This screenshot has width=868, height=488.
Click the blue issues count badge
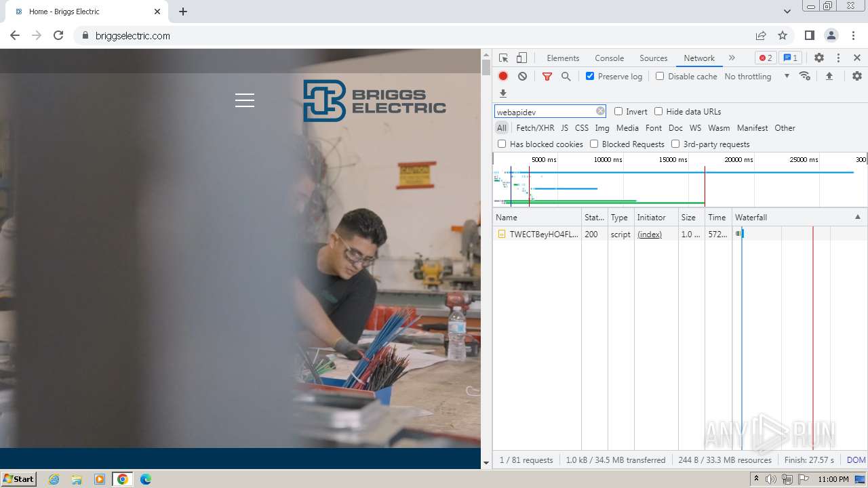click(790, 58)
